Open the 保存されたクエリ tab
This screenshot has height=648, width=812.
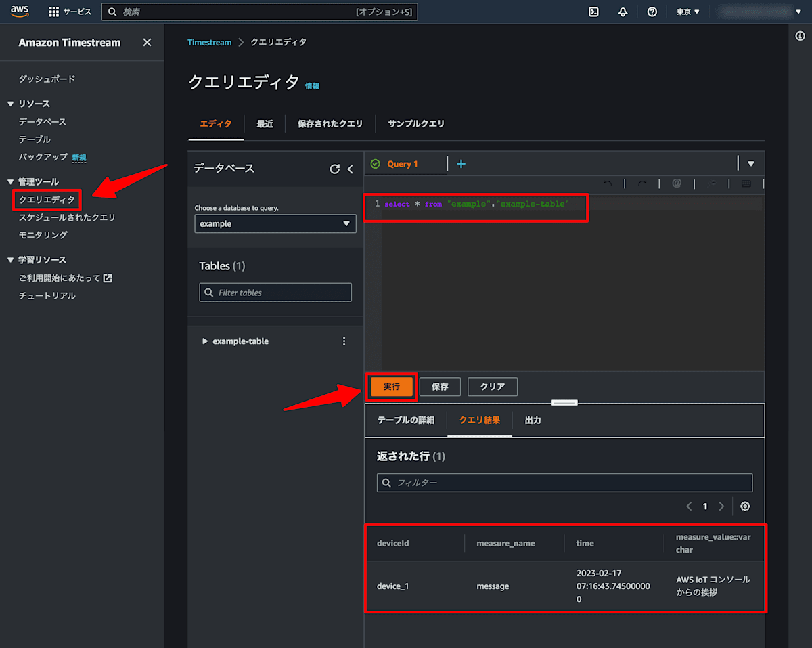[330, 124]
